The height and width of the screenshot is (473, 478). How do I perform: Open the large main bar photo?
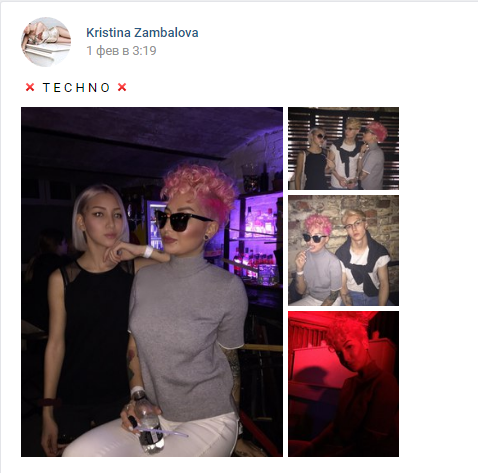coord(152,282)
